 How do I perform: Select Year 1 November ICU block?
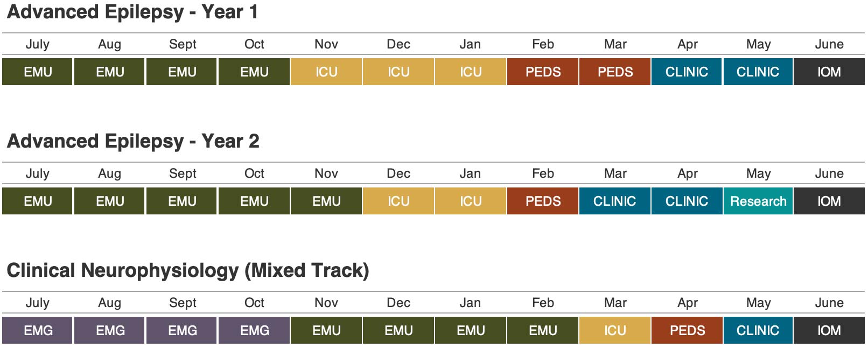click(326, 72)
